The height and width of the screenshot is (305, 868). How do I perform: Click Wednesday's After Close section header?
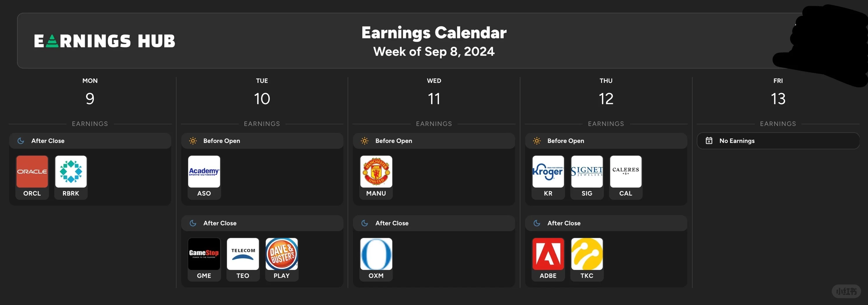(434, 223)
